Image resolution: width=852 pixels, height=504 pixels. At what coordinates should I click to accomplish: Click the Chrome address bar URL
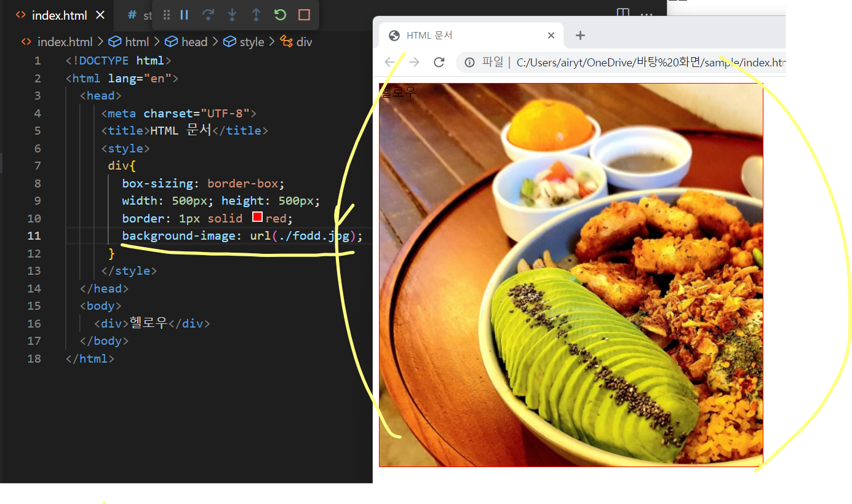[x=651, y=62]
